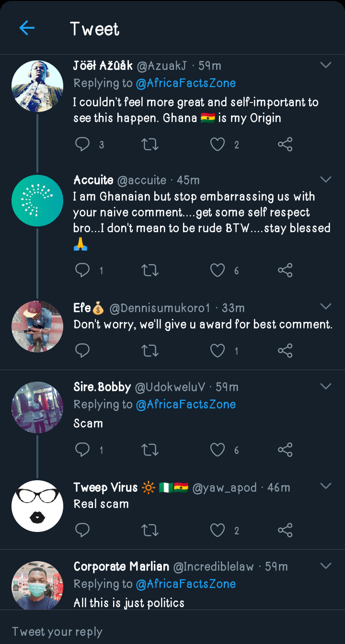Screen dimensions: 345x644
Task: Like Accuite's reply with the heart
Action: coord(218,271)
